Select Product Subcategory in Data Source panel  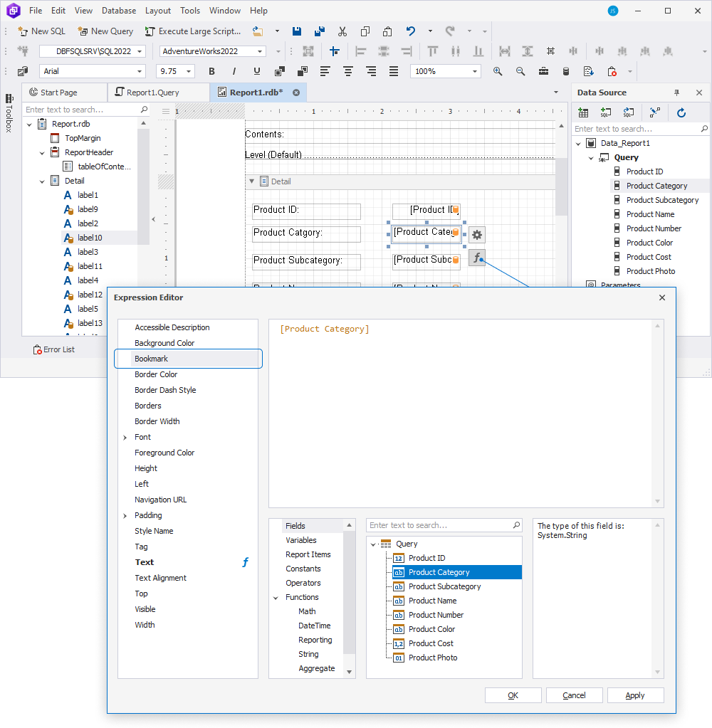[662, 200]
